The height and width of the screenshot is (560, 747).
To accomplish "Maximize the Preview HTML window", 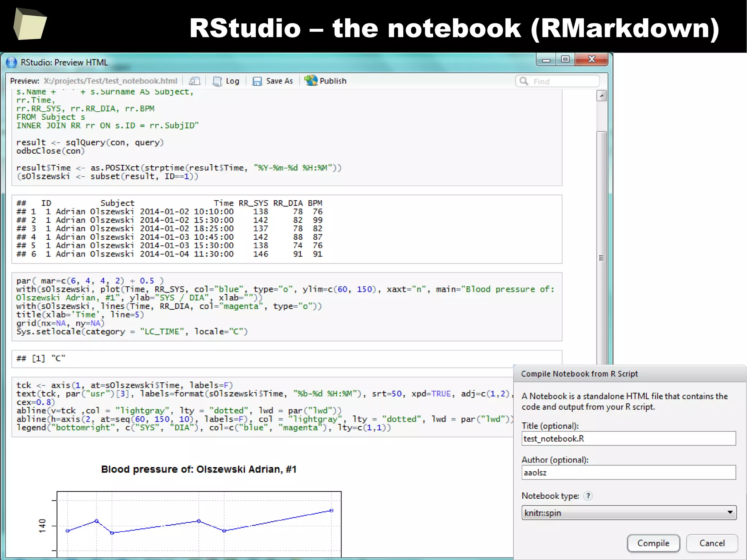I will 565,59.
